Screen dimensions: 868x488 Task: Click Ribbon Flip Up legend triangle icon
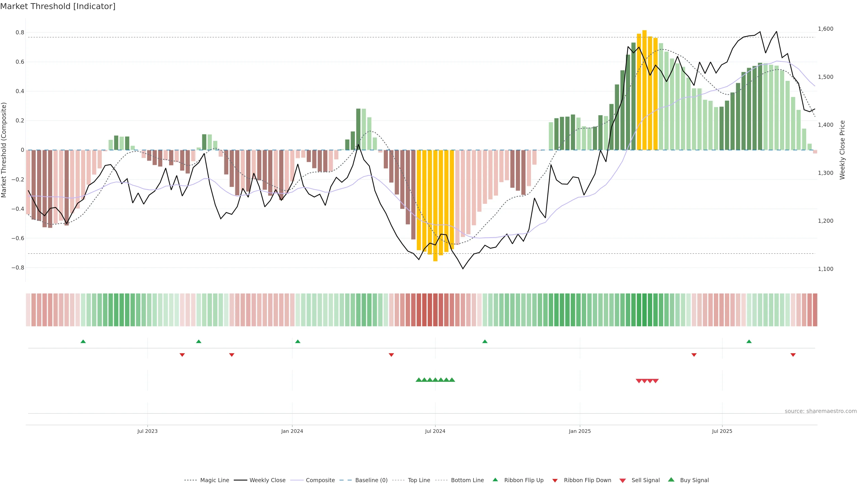point(495,480)
